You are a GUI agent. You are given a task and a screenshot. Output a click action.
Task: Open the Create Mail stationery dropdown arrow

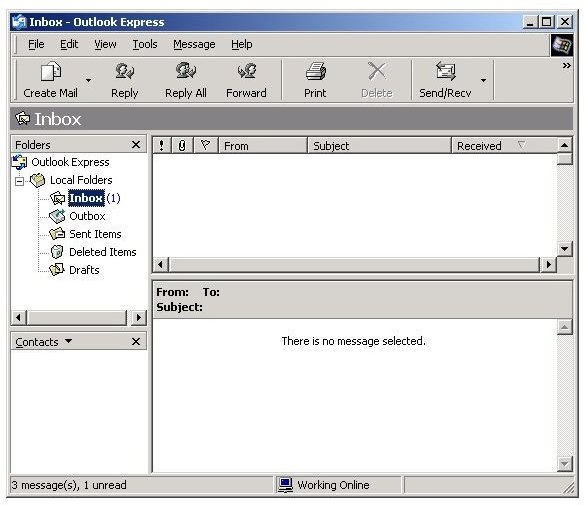point(88,80)
